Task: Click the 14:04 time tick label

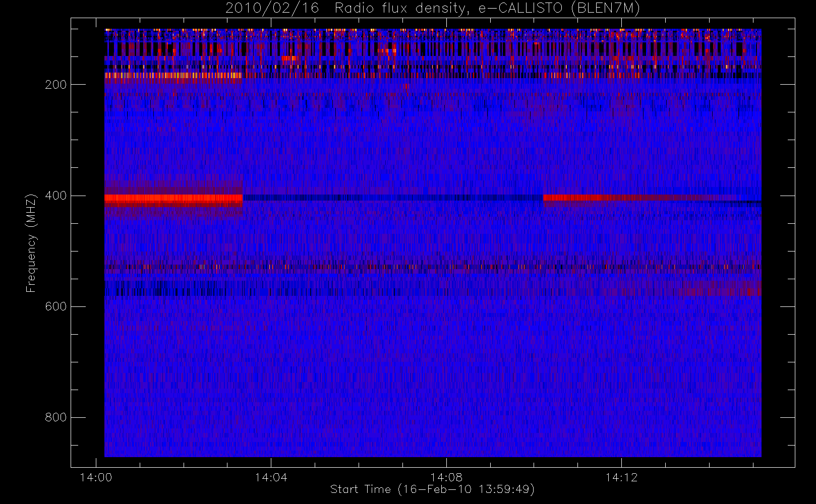Action: 271,477
